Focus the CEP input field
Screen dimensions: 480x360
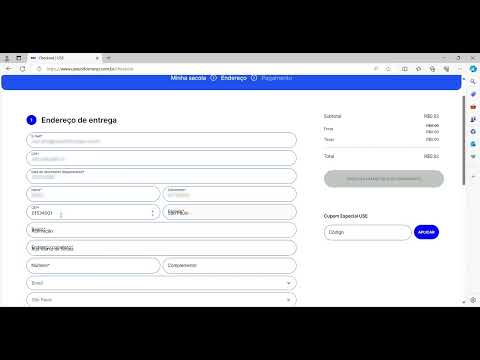point(93,212)
